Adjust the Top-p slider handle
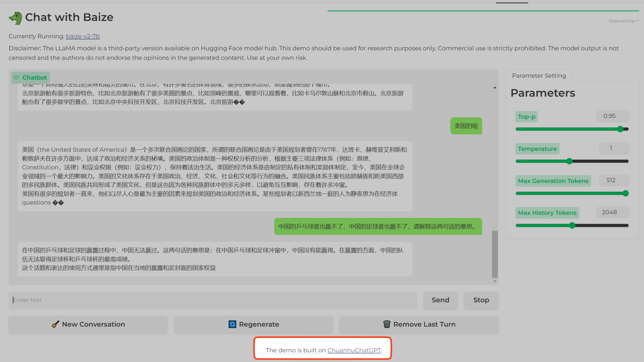The image size is (644, 362). [620, 129]
